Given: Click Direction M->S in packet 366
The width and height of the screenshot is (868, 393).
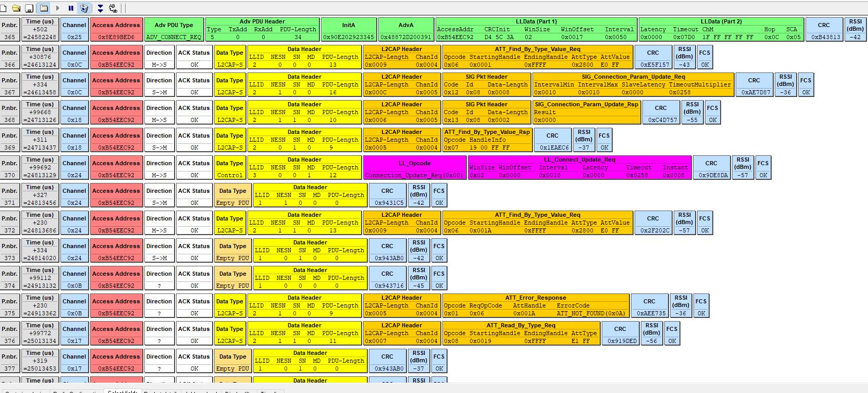Looking at the screenshot, I should tap(159, 57).
